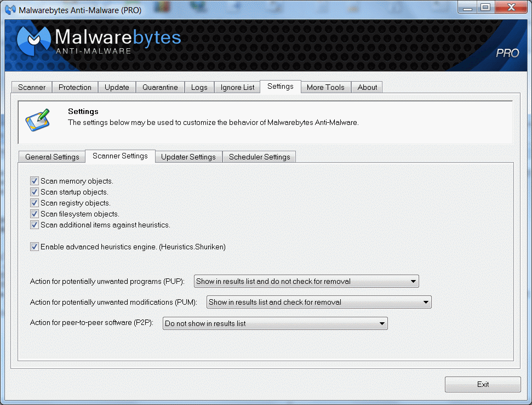The width and height of the screenshot is (532, 405).
Task: Open the PUP action dropdown
Action: pyautogui.click(x=306, y=282)
